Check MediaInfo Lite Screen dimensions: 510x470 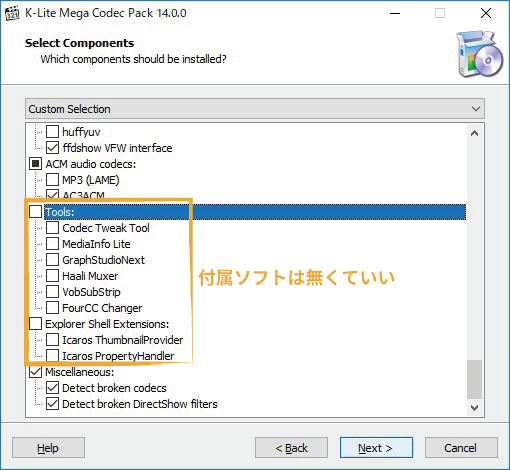[x=52, y=244]
